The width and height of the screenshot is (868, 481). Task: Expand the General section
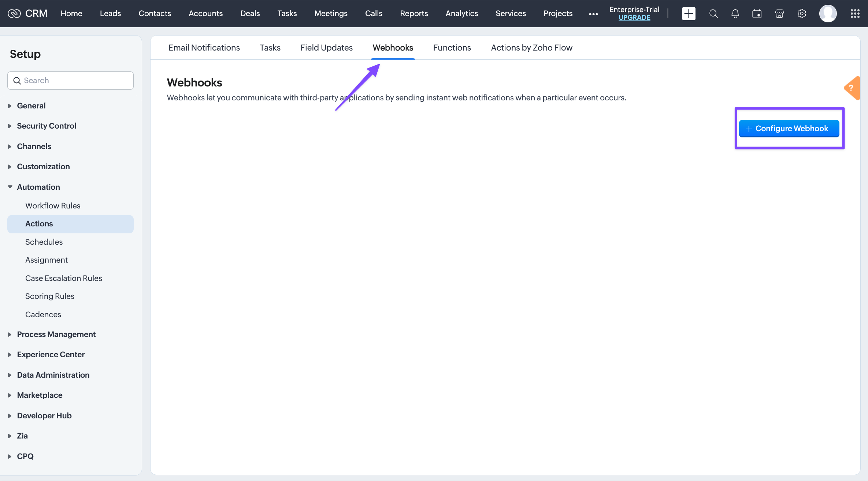31,106
